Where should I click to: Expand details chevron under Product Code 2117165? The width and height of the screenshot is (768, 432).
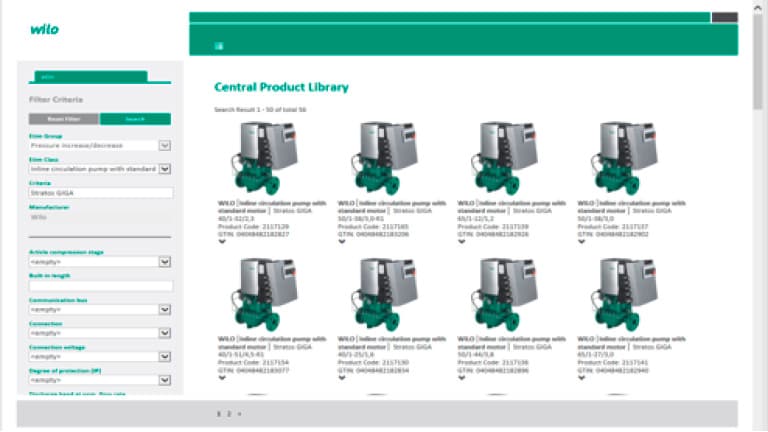(x=342, y=241)
